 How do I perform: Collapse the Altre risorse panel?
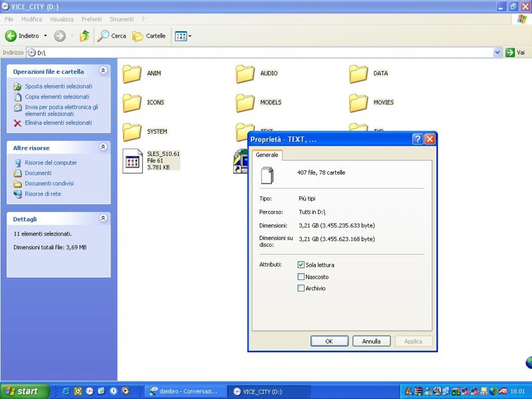[103, 147]
